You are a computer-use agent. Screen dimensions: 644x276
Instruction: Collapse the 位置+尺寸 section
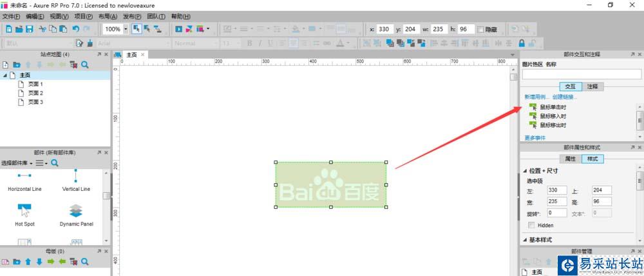point(525,171)
